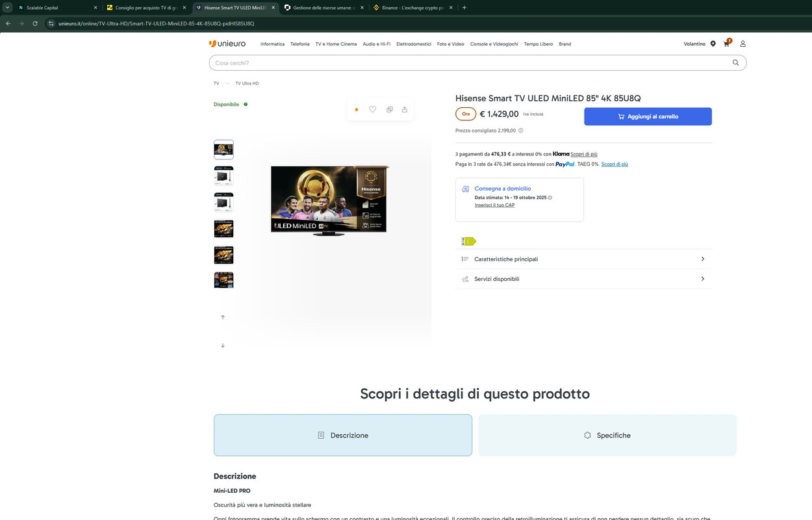Viewport: 812px width, 520px height.
Task: Select the fifth product thumbnail
Action: [x=223, y=255]
